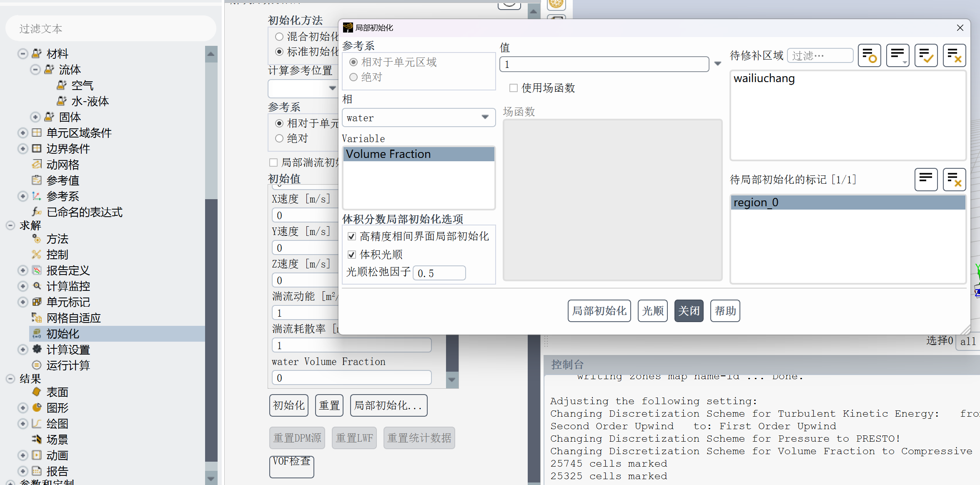Select 绝对 radio in patch dialog
This screenshot has width=980, height=485.
point(353,77)
